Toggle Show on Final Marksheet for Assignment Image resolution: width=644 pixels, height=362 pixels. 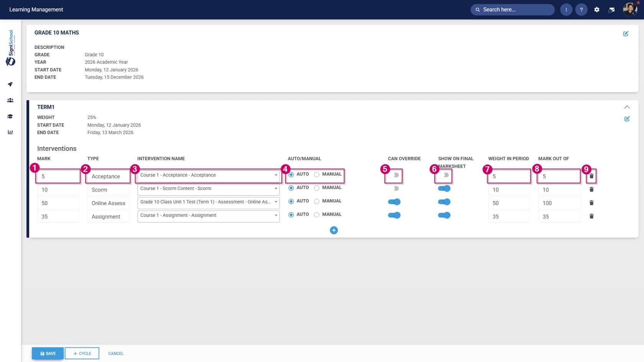[x=444, y=215]
